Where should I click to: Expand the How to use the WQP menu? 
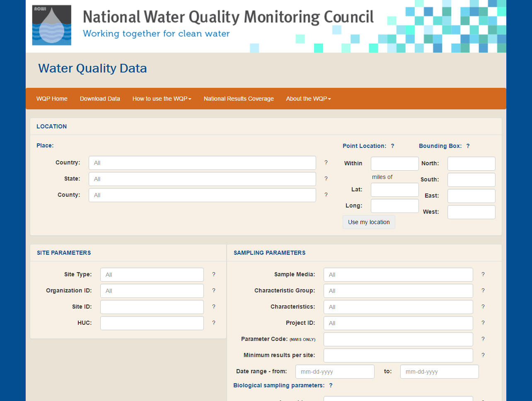(x=162, y=99)
